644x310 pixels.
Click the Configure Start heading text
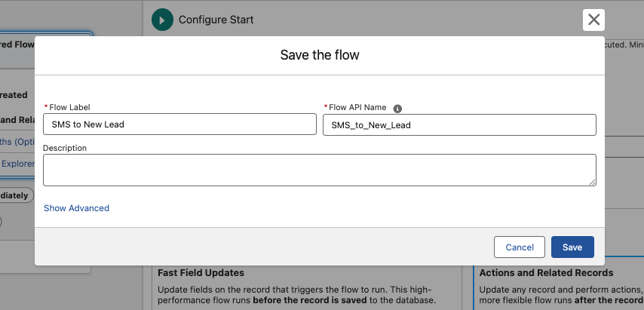(x=216, y=20)
